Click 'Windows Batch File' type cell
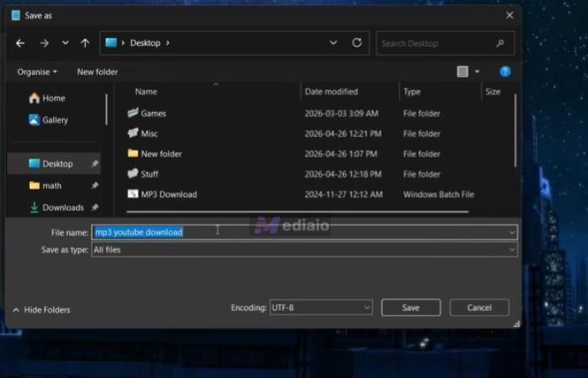The width and height of the screenshot is (588, 378). click(x=439, y=194)
